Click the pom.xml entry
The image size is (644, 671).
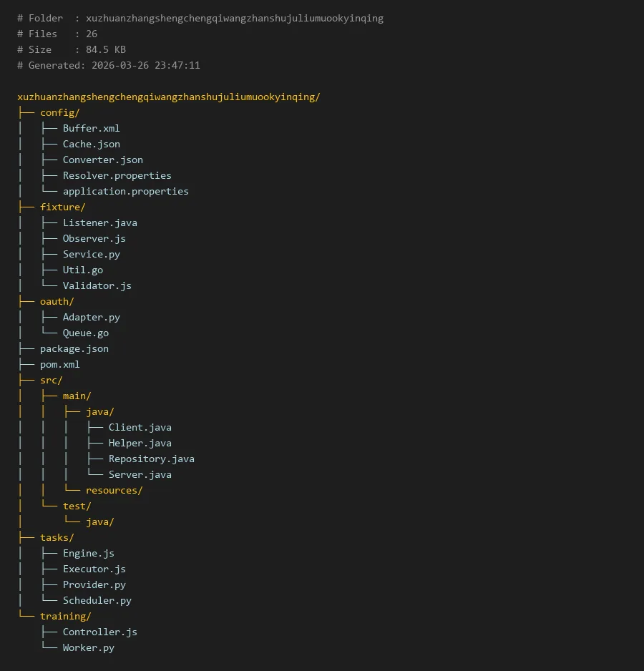point(59,364)
